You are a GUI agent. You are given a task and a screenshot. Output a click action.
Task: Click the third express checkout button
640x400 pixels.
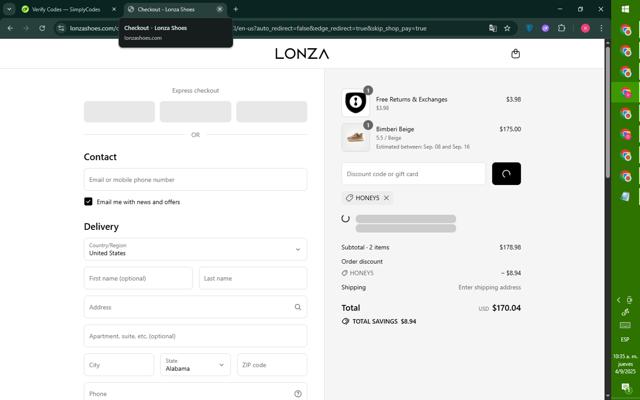(x=271, y=111)
